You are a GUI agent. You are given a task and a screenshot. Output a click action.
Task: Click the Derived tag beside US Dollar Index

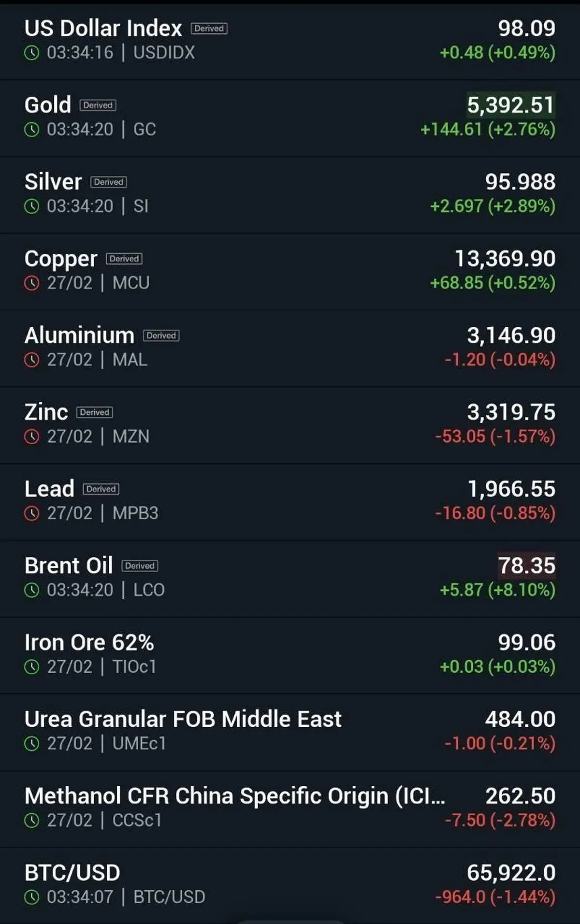[209, 29]
